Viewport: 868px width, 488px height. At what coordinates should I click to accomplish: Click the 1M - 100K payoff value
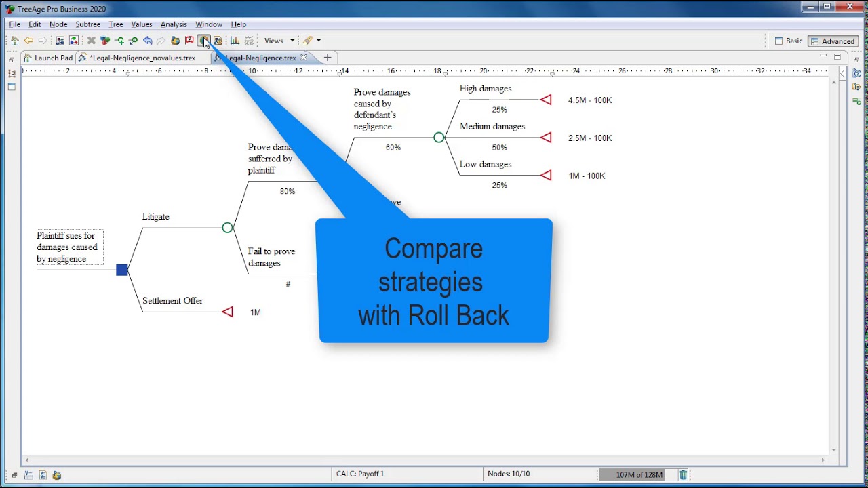pyautogui.click(x=587, y=176)
